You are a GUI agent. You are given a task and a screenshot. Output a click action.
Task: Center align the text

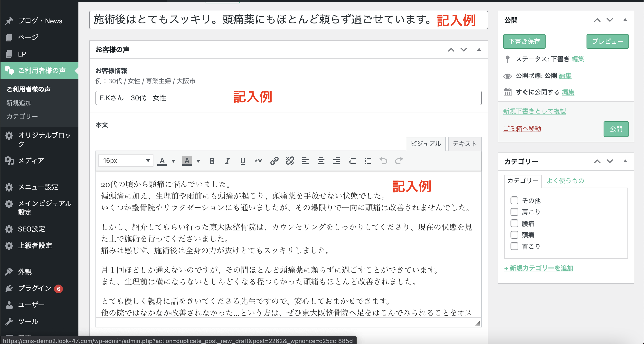[x=321, y=161]
